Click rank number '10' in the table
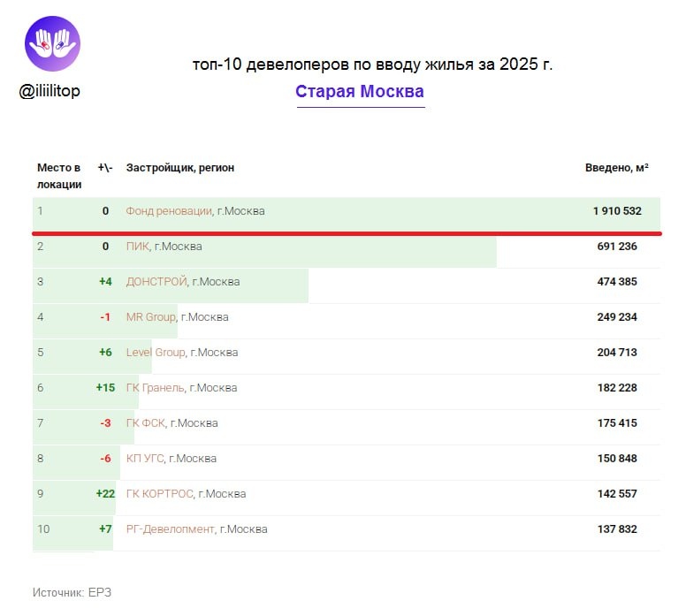The height and width of the screenshot is (616, 686). (43, 529)
